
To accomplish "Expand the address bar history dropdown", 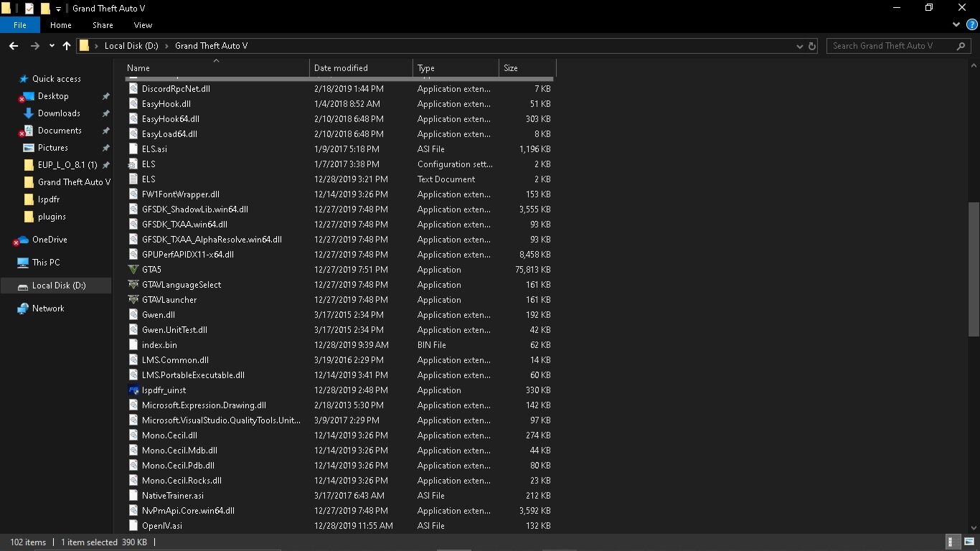I will click(x=800, y=46).
